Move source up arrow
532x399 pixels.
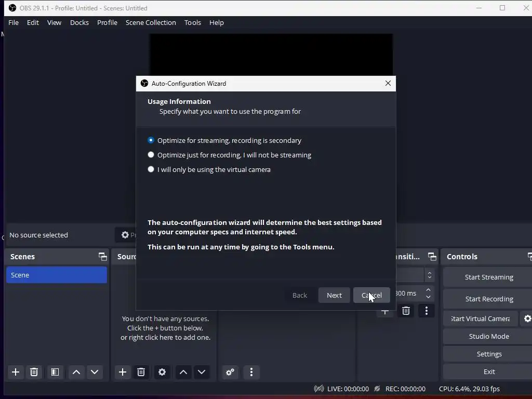(183, 372)
